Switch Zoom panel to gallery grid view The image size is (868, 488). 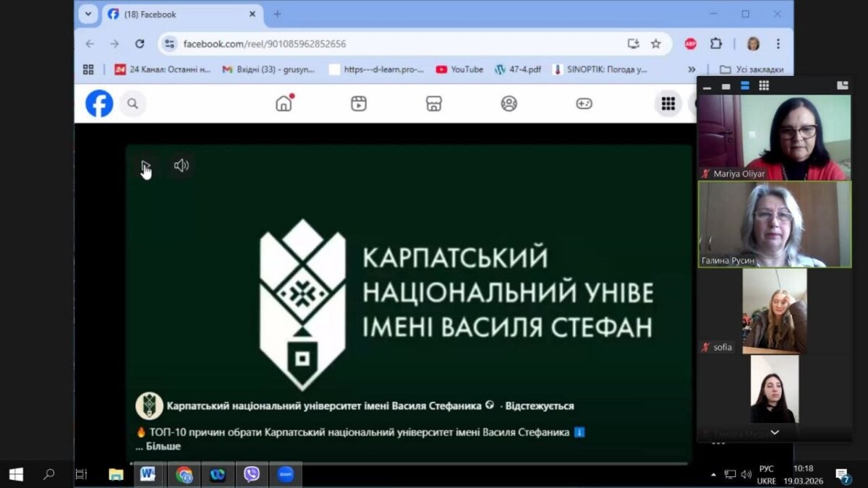point(764,86)
